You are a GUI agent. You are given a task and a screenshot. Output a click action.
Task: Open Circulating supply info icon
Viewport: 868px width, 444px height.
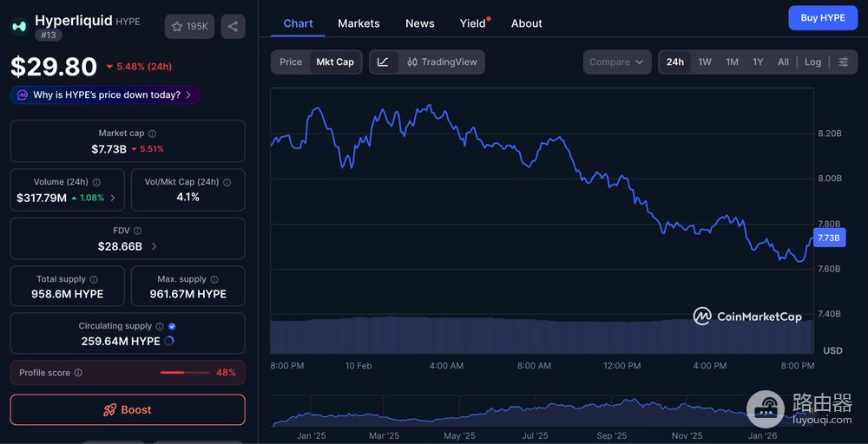[160, 326]
